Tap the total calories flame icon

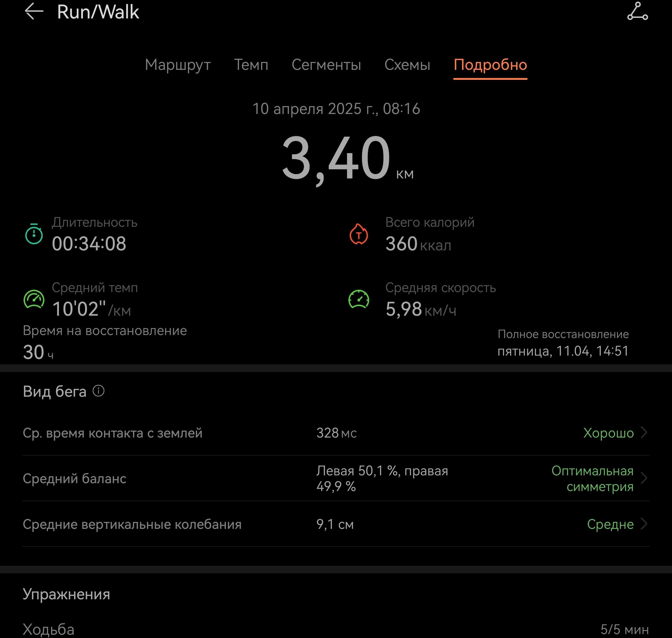pyautogui.click(x=359, y=234)
